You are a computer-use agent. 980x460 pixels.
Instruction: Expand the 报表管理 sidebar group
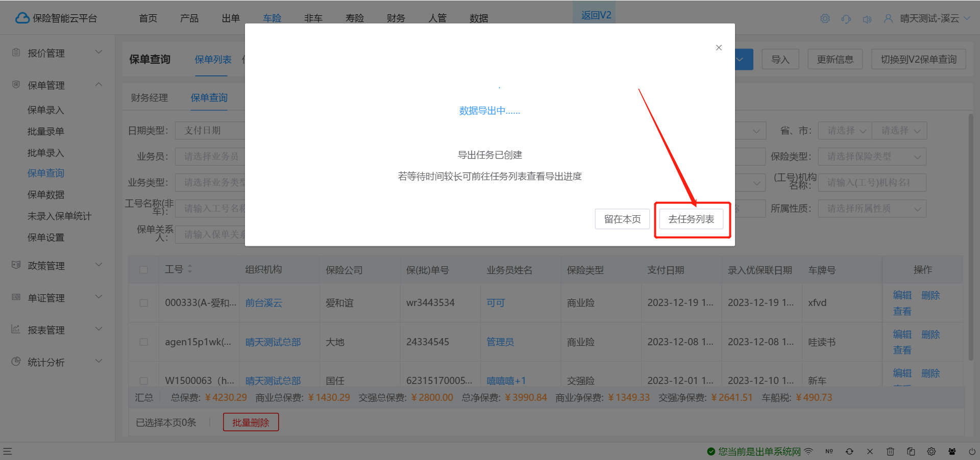[x=99, y=329]
